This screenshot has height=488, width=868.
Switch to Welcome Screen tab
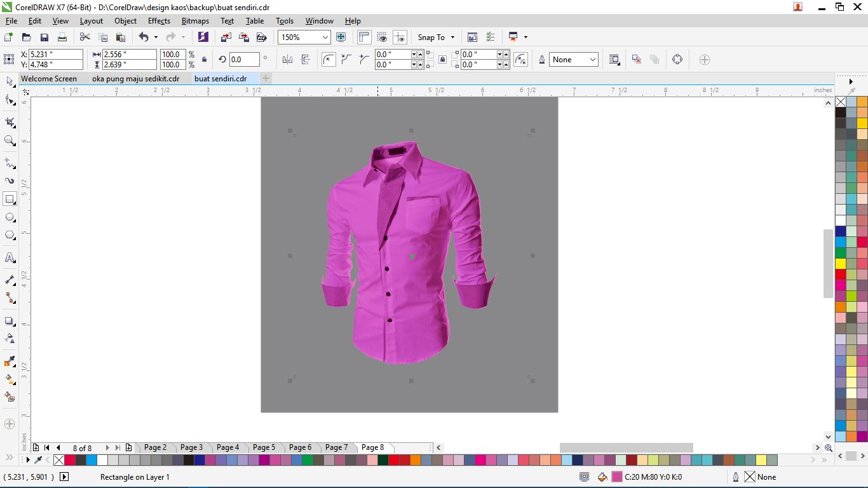click(49, 79)
